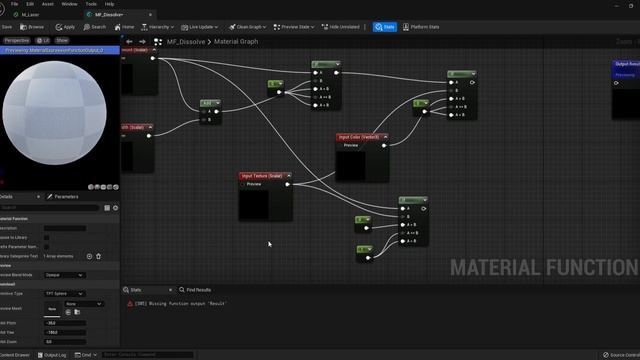Click the Description text field
The width and height of the screenshot is (640, 360).
tap(65, 228)
